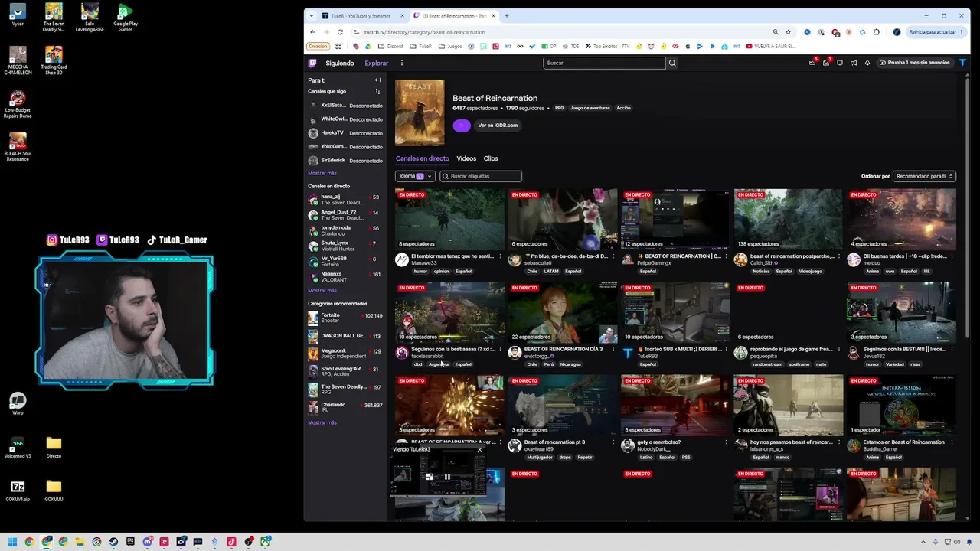Open elvictorgg's BEAST OF REINCARNATION DÍA 3 thumbnail

[563, 312]
